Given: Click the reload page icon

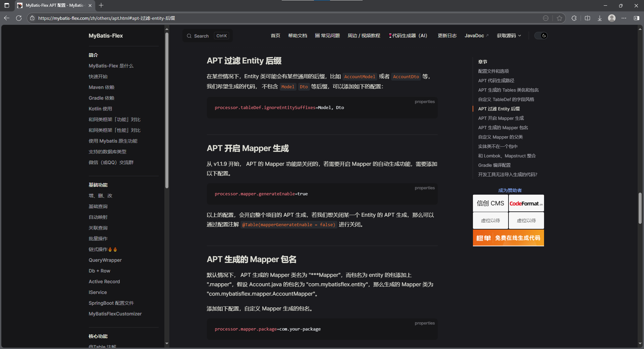Looking at the screenshot, I should click(19, 18).
